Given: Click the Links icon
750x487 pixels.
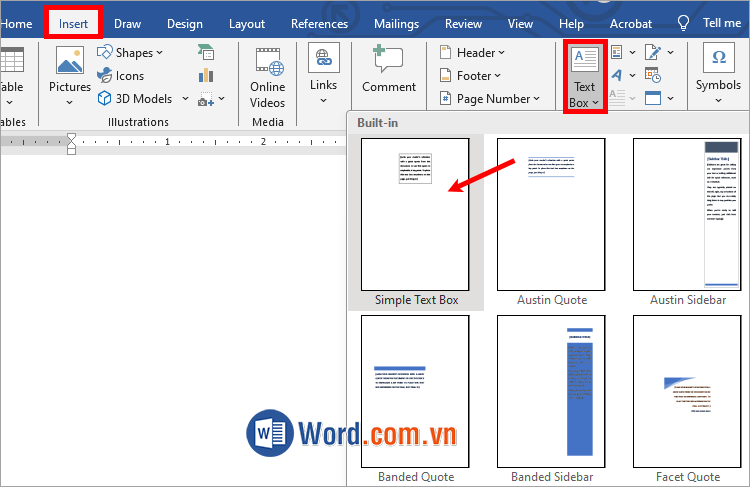Looking at the screenshot, I should pos(324,57).
